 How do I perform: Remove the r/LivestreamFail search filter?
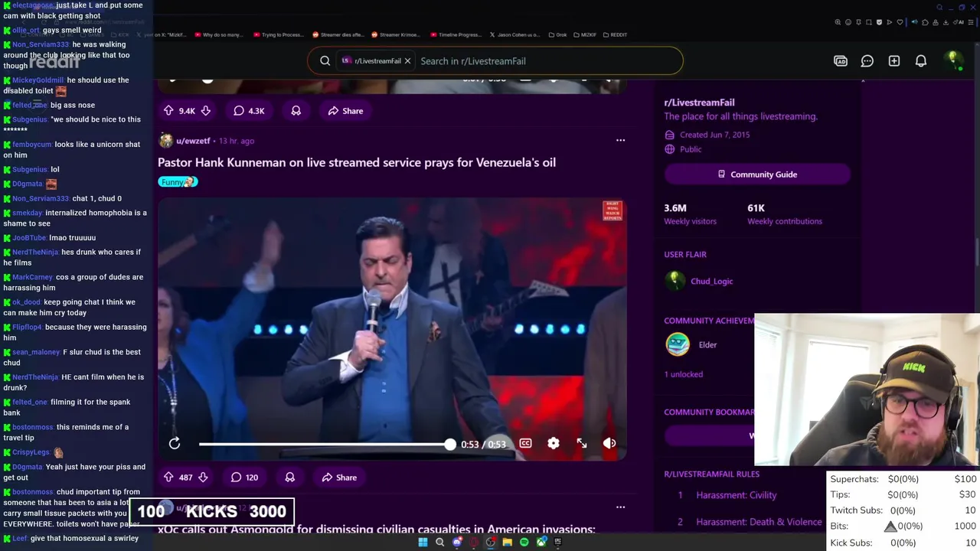[x=407, y=61]
